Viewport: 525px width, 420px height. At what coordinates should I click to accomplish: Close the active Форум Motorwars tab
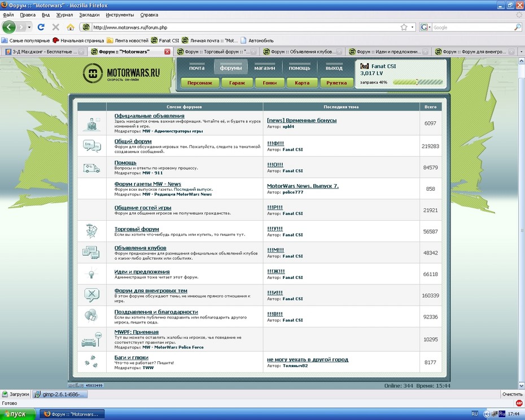168,51
